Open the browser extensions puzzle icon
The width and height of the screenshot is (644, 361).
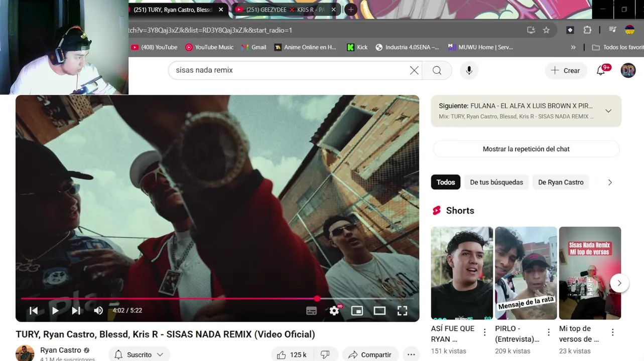coord(587,30)
